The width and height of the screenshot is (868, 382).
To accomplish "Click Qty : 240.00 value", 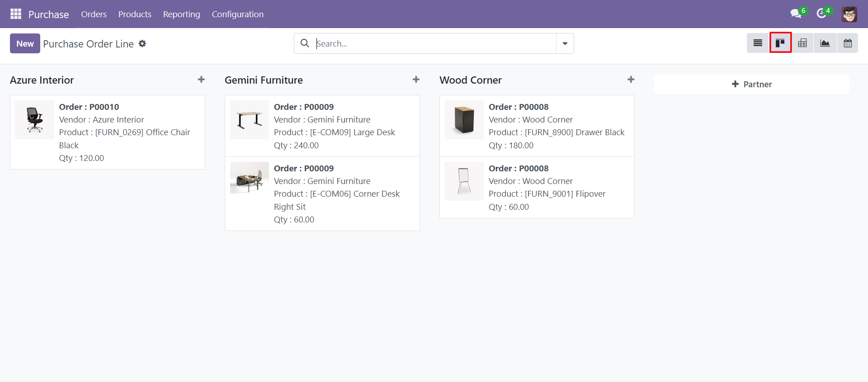I will (296, 145).
